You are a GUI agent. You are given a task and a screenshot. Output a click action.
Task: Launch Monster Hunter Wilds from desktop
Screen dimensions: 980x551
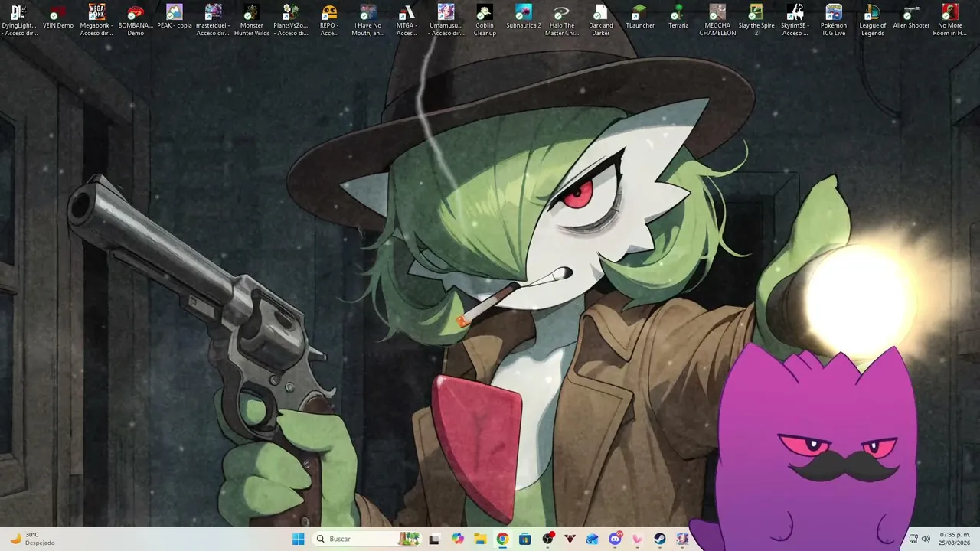[252, 20]
